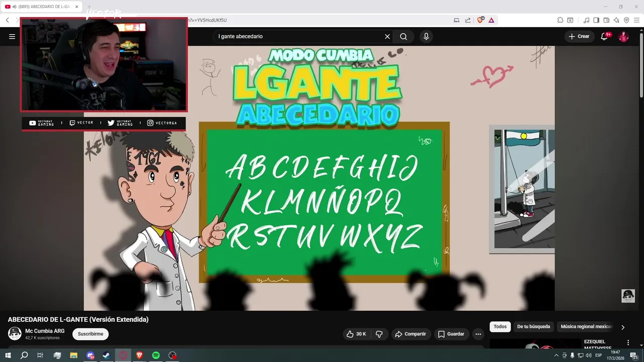Open the Brave Wallet icon
The image size is (644, 362).
pyautogui.click(x=606, y=20)
